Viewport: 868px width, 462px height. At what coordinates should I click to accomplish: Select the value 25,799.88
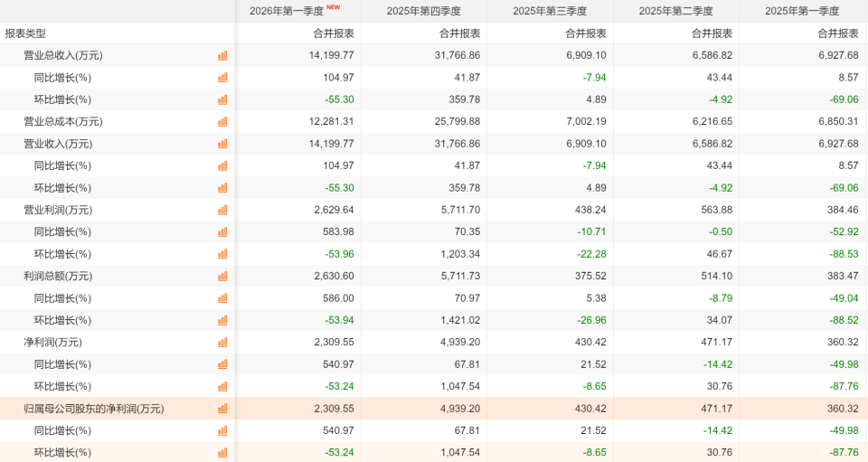pos(458,122)
